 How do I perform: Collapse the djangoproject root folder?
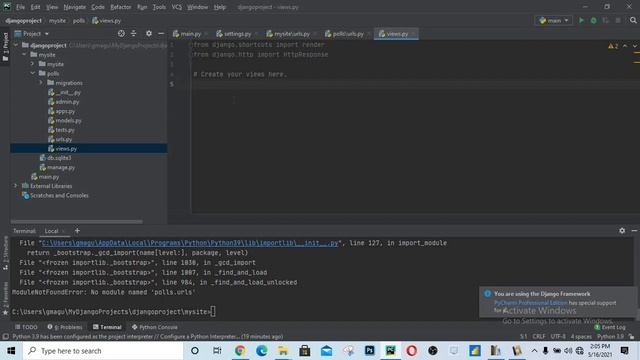coord(16,45)
